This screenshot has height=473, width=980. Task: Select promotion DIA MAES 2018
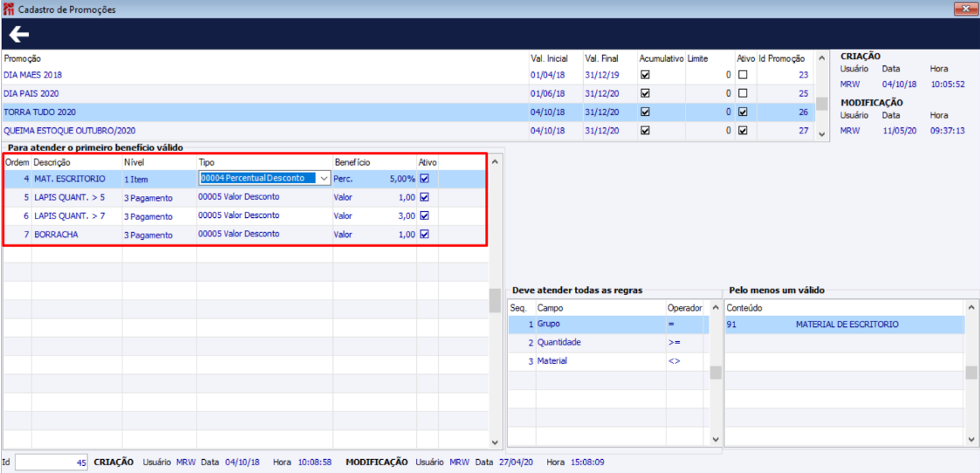[x=408, y=74]
